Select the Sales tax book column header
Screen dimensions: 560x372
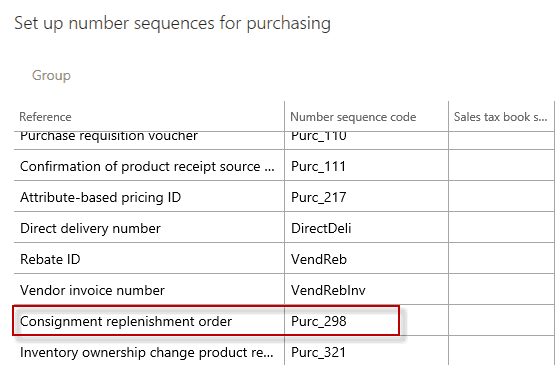click(x=500, y=117)
